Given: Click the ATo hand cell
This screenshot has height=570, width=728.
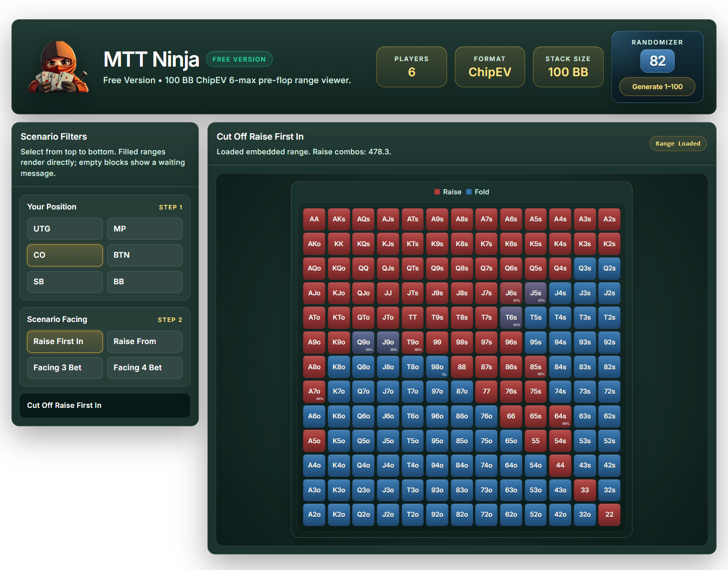Looking at the screenshot, I should [314, 317].
